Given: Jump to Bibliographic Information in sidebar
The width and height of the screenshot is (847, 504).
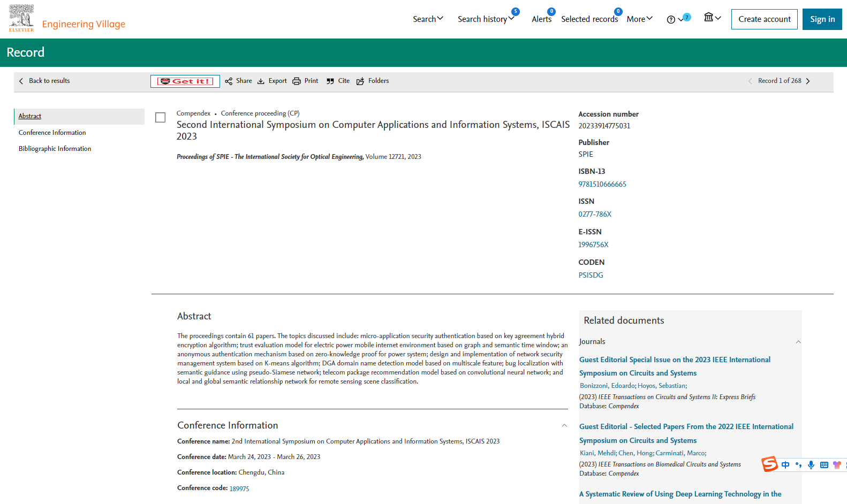Looking at the screenshot, I should pyautogui.click(x=55, y=149).
